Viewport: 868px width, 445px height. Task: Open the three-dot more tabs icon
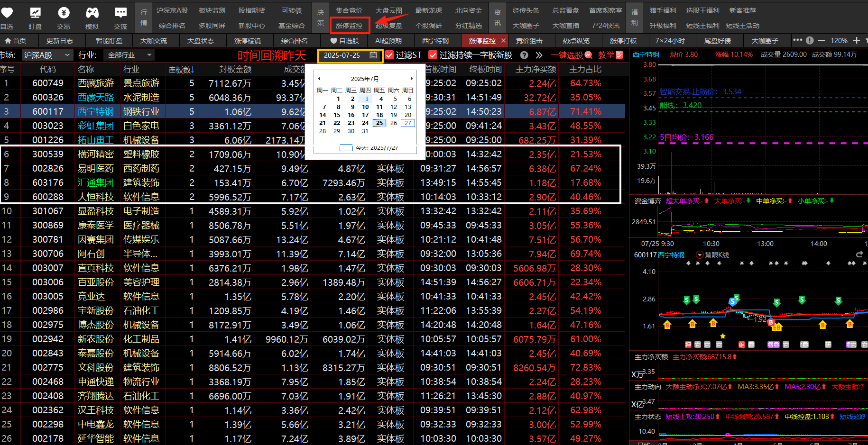(797, 40)
